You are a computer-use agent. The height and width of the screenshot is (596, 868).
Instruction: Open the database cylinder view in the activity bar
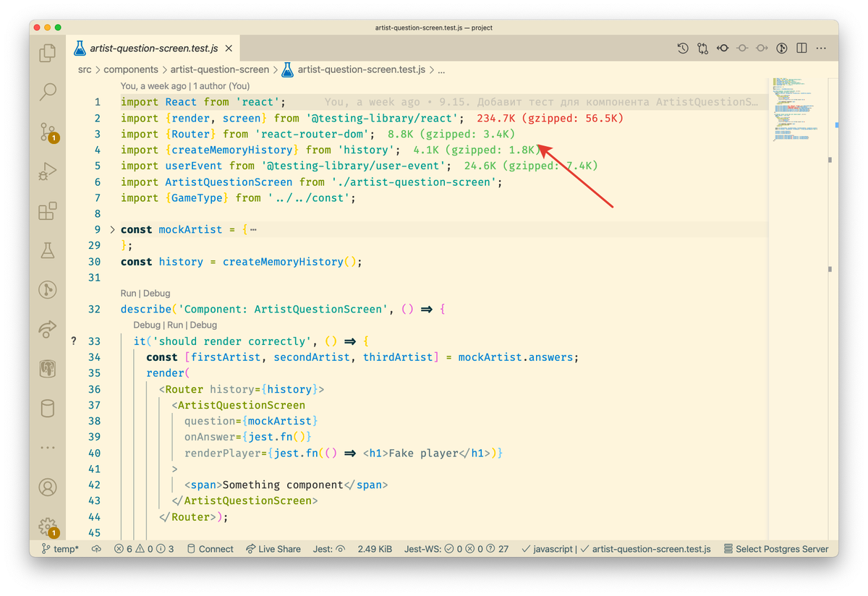point(48,409)
